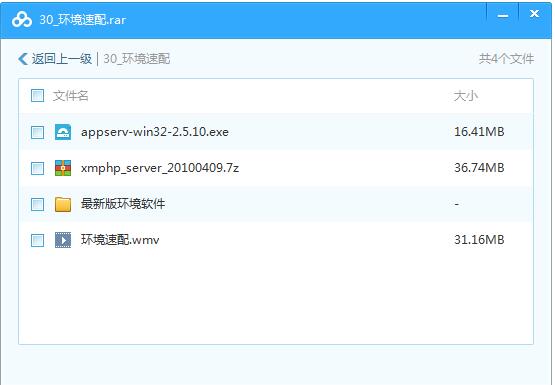Select the appserv-win32-2.5.10.exe file name
This screenshot has width=555, height=385.
tap(155, 132)
